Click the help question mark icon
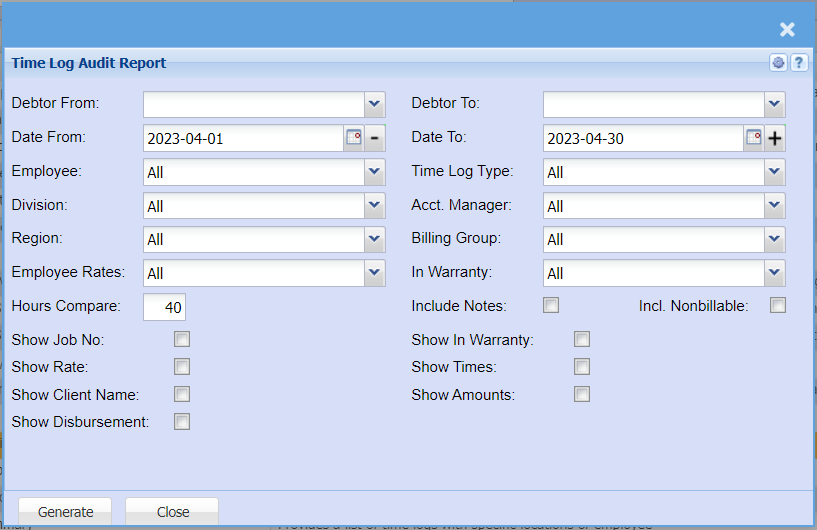Screen dimensions: 817x530 coord(799,63)
